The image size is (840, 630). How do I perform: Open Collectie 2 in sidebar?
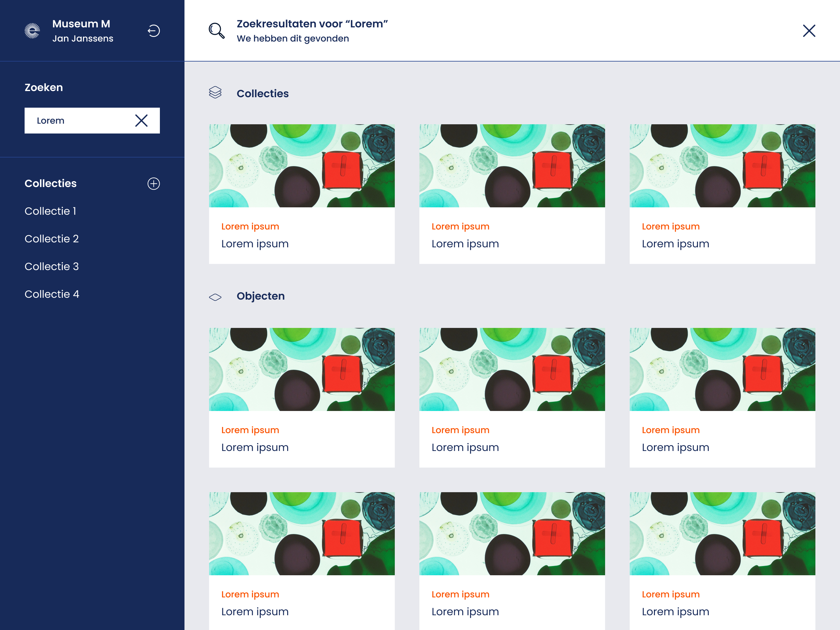click(x=52, y=239)
